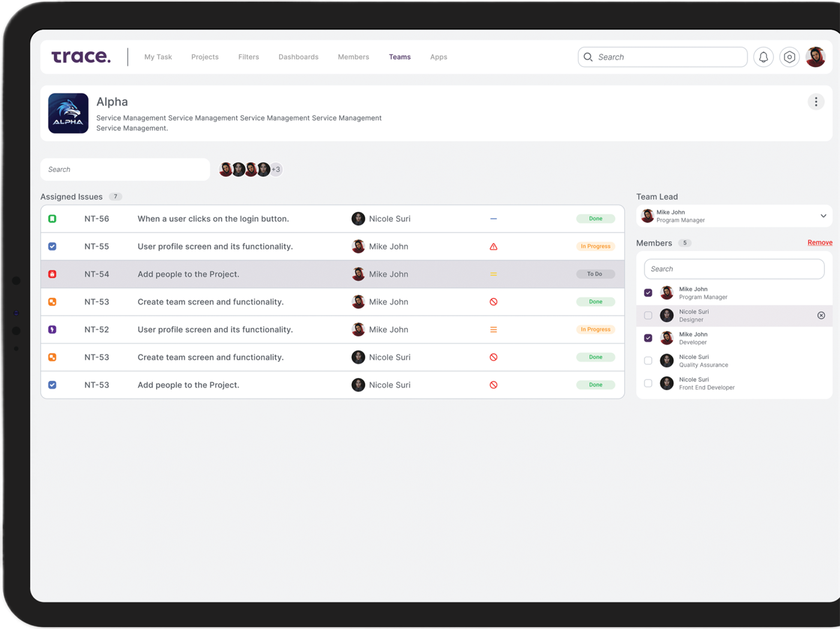Viewport: 840px width, 629px height.
Task: Click the low priority dash icon for NT-56
Action: (x=493, y=219)
